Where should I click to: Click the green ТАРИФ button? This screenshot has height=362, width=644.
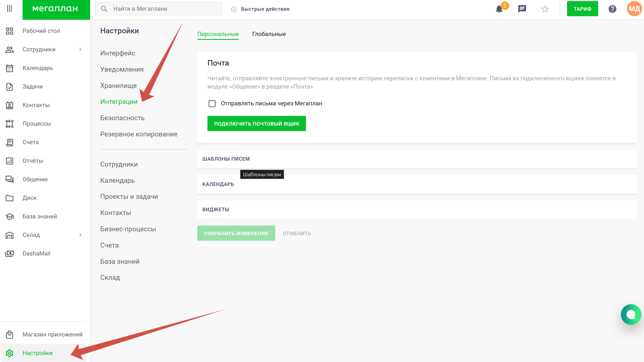pyautogui.click(x=582, y=9)
